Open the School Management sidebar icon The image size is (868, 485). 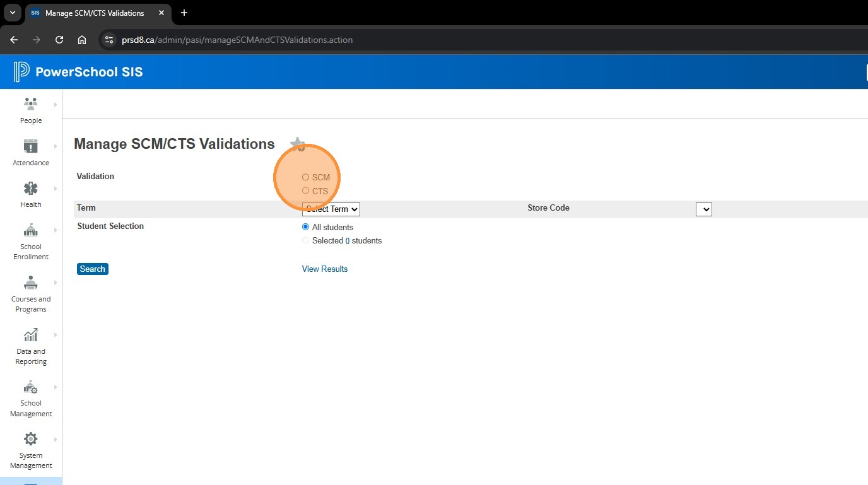(x=30, y=387)
